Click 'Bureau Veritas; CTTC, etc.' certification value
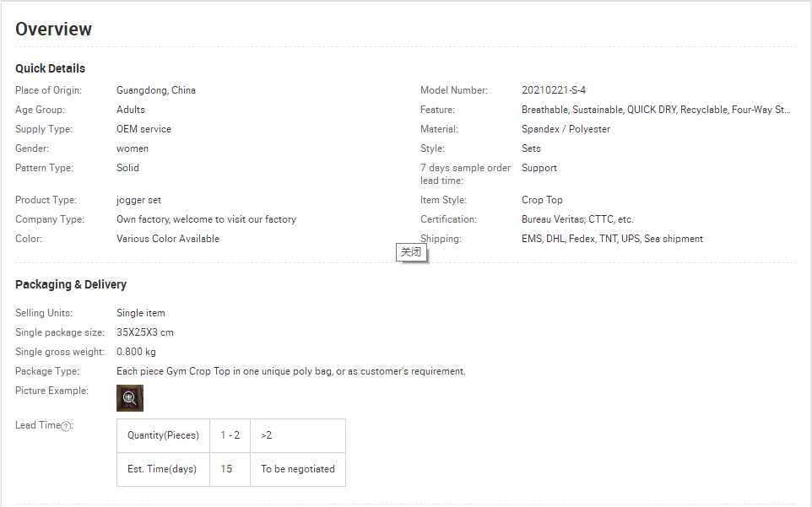This screenshot has width=812, height=507. pyautogui.click(x=577, y=219)
